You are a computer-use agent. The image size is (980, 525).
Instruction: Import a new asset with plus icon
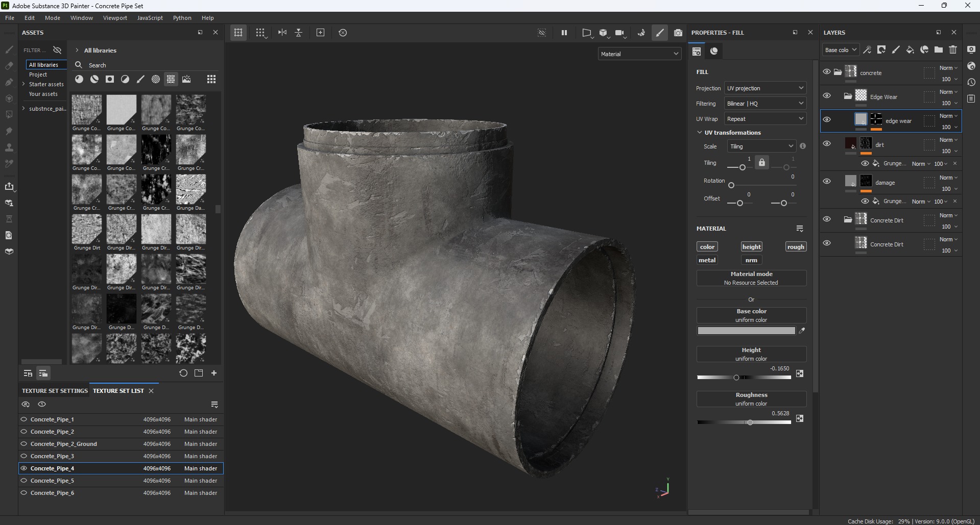[x=214, y=373]
